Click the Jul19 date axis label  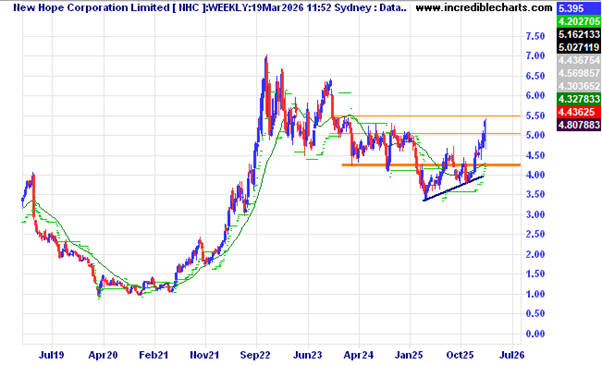tap(51, 355)
